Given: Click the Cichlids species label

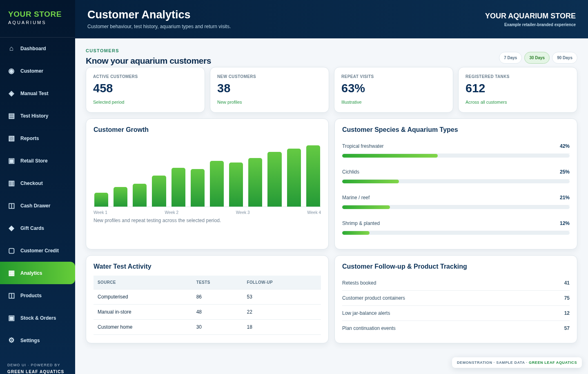Looking at the screenshot, I should [351, 172].
